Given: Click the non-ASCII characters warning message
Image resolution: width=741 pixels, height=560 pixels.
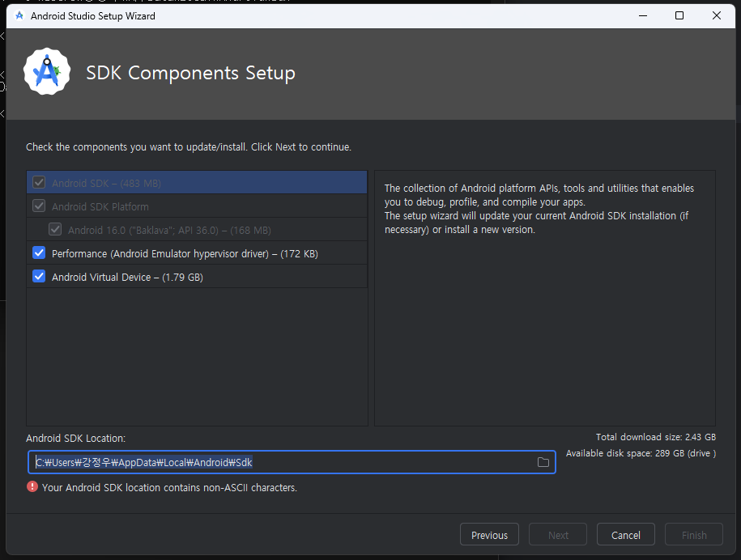Looking at the screenshot, I should coord(169,488).
